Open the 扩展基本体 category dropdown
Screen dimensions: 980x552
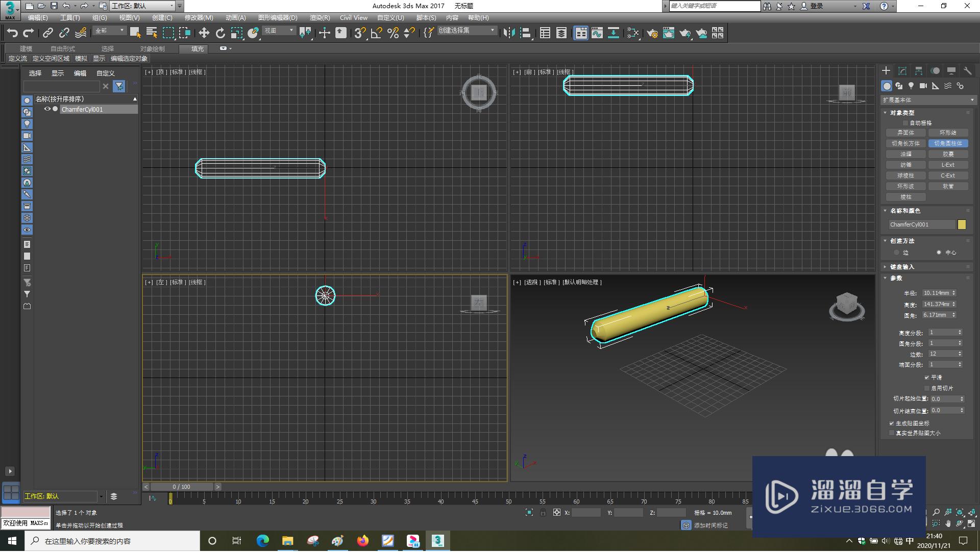pyautogui.click(x=927, y=100)
